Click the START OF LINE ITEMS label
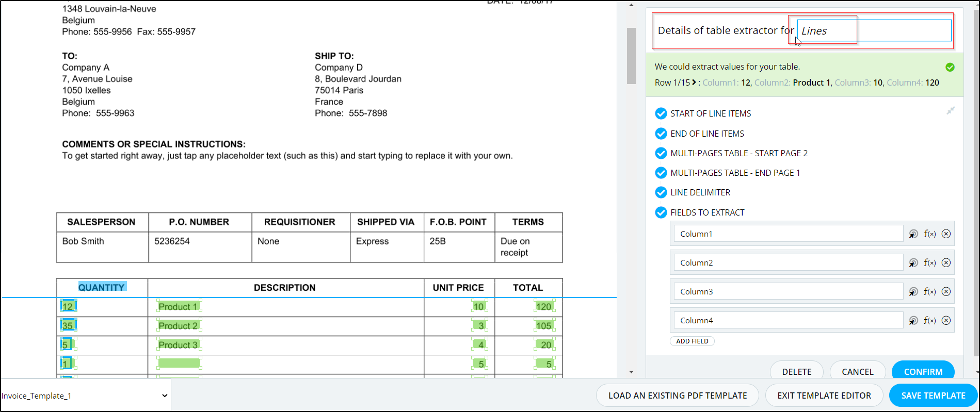980x412 pixels. [711, 113]
